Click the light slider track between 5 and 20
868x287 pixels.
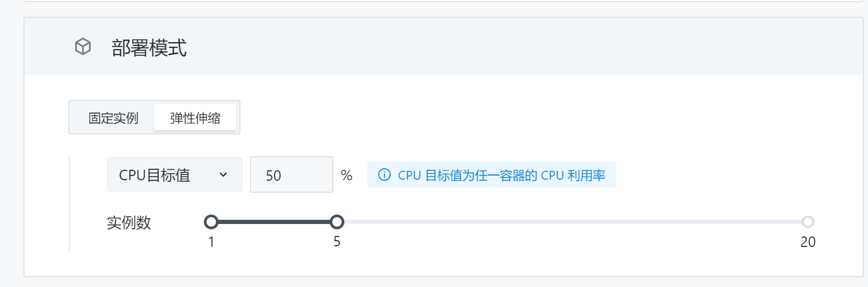point(573,222)
